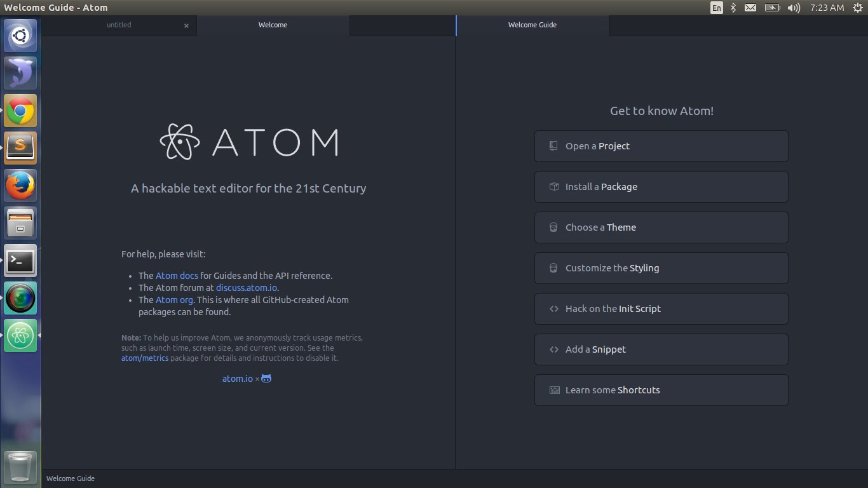Switch to the untitled tab
Screen dimensions: 868x488
click(119, 25)
